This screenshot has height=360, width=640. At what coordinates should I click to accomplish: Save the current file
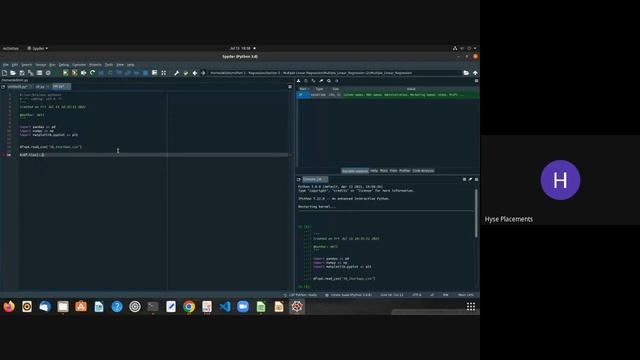22,73
